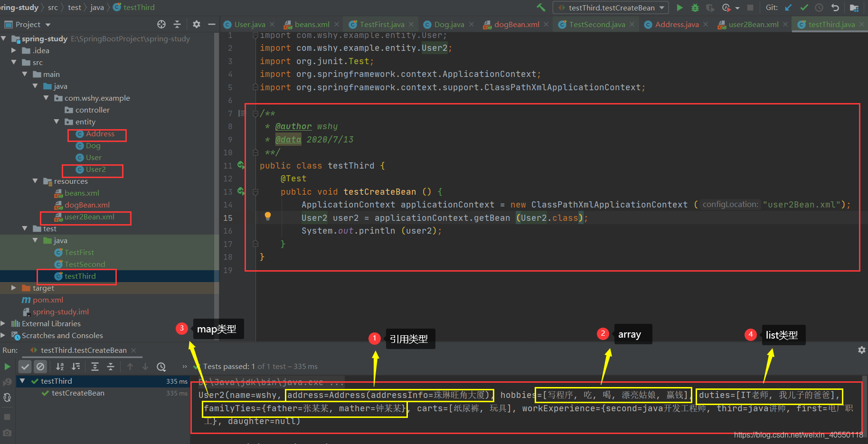Run testThird.testCreateBean with the top toolbar play button
This screenshot has height=444, width=868.
(x=679, y=8)
